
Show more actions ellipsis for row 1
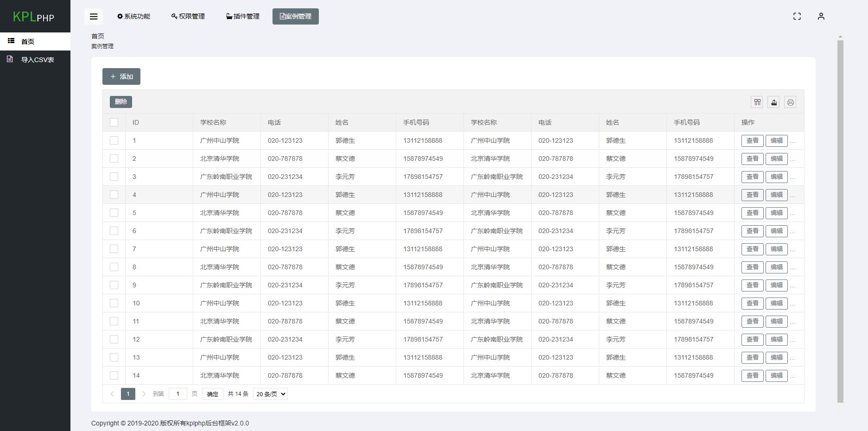pos(793,141)
